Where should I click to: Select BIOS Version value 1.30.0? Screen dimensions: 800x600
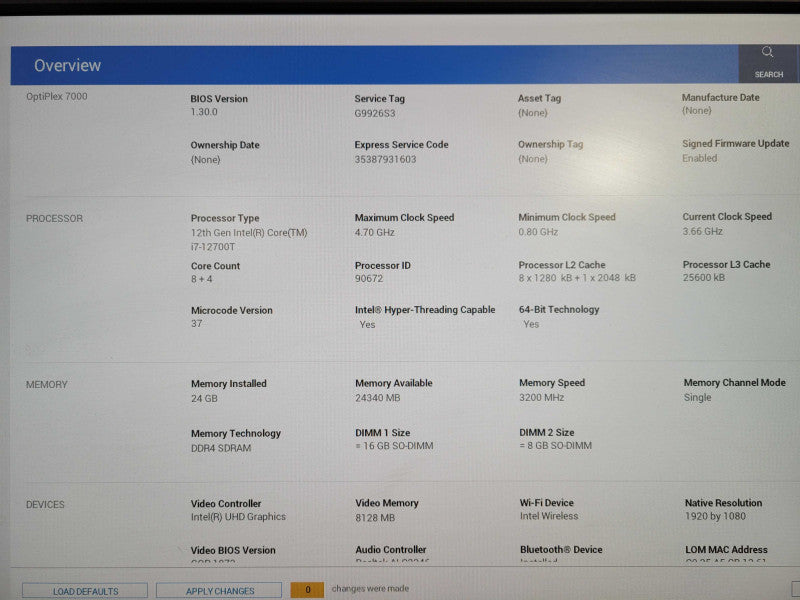pos(204,112)
